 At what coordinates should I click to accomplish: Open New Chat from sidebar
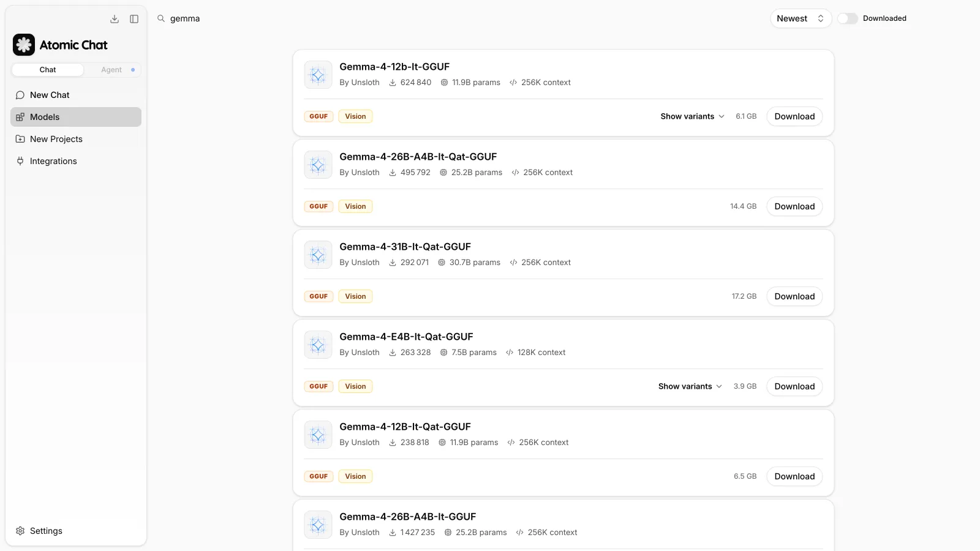click(x=76, y=95)
